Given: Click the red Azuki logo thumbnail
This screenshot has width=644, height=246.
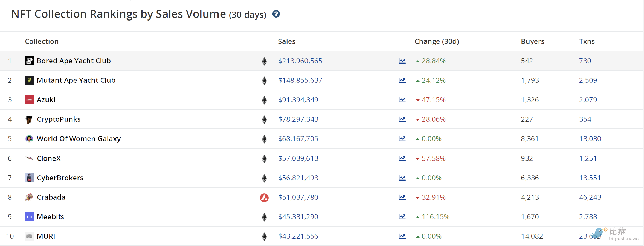Looking at the screenshot, I should (x=29, y=100).
